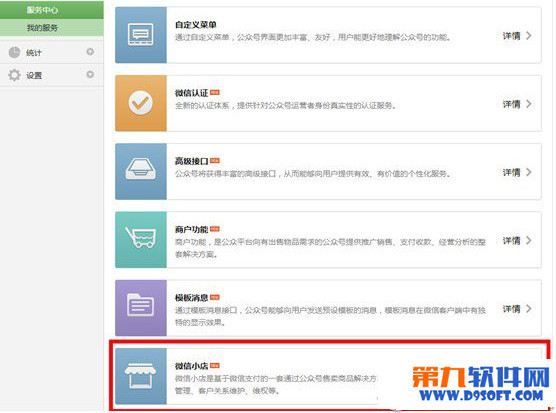Viewport: 556px width, 413px height.
Task: Click the 详情 link for 高级接口
Action: click(511, 172)
